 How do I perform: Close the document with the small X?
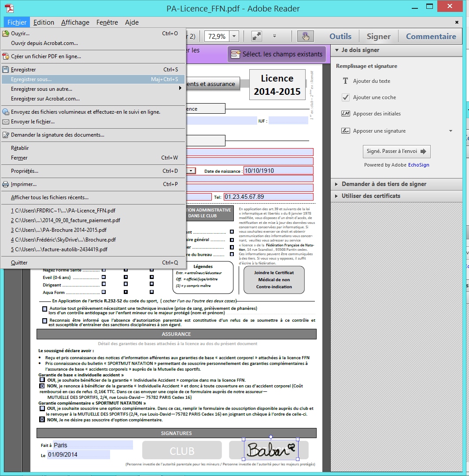[457, 22]
